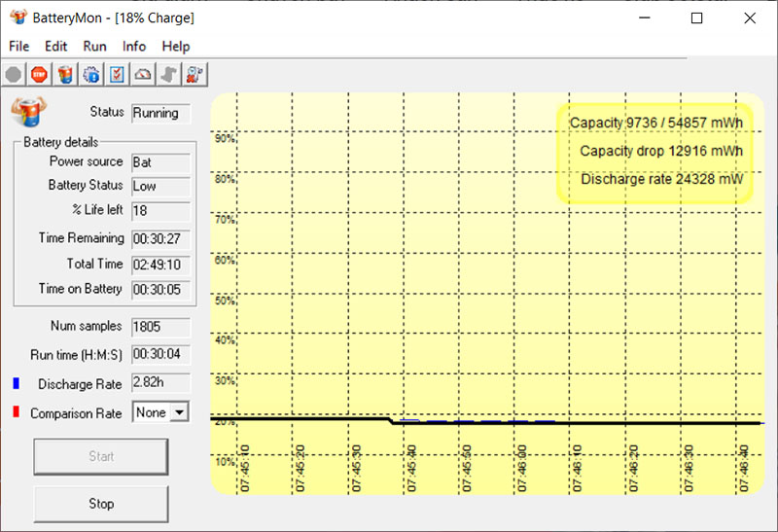This screenshot has height=532, width=778.
Task: Click the 07:46:40 time label on chart
Action: (x=744, y=468)
